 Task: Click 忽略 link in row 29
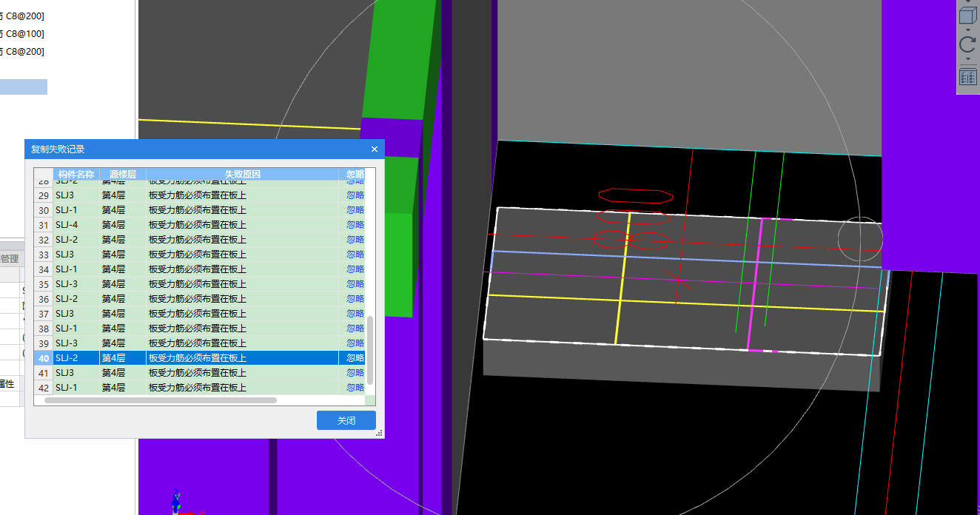[355, 195]
